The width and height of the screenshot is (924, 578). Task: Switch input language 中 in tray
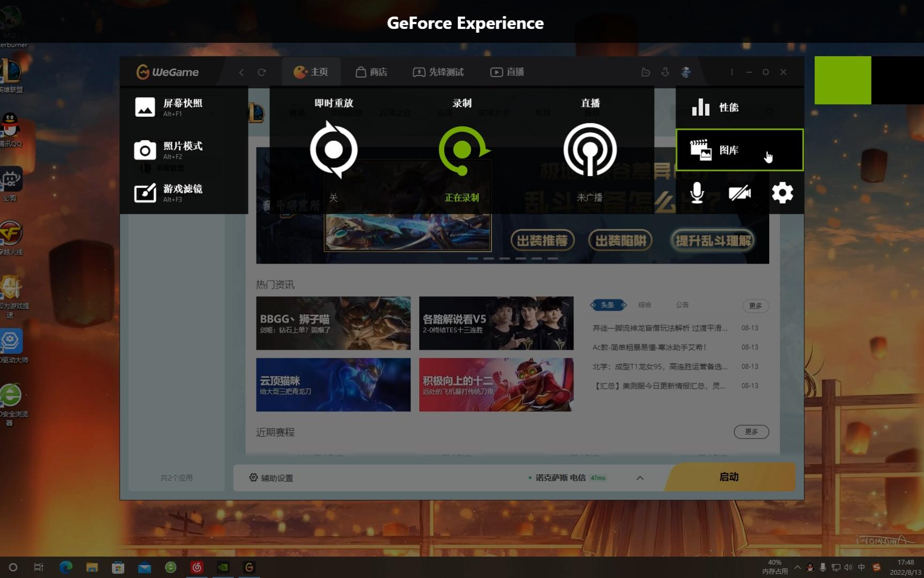click(x=861, y=567)
